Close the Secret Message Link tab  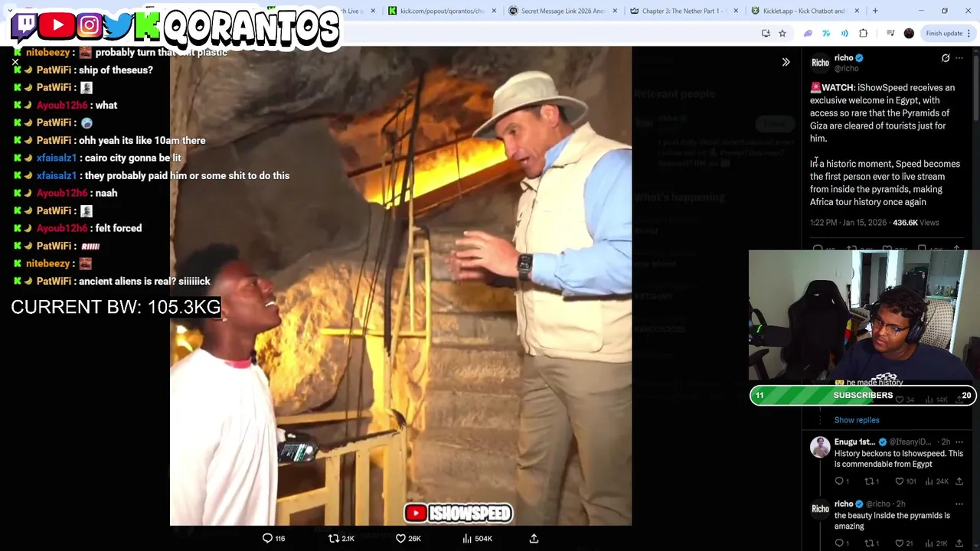tap(615, 11)
